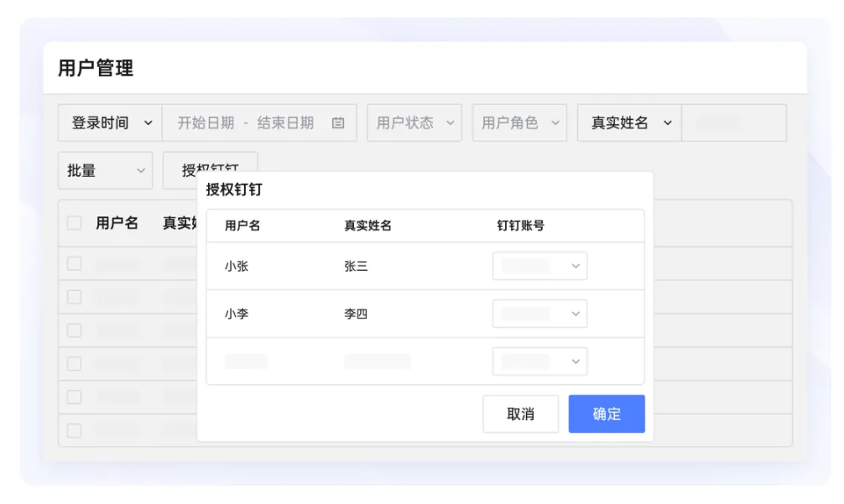Toggle the select-all checkbox beside 用户名 header

click(x=75, y=223)
